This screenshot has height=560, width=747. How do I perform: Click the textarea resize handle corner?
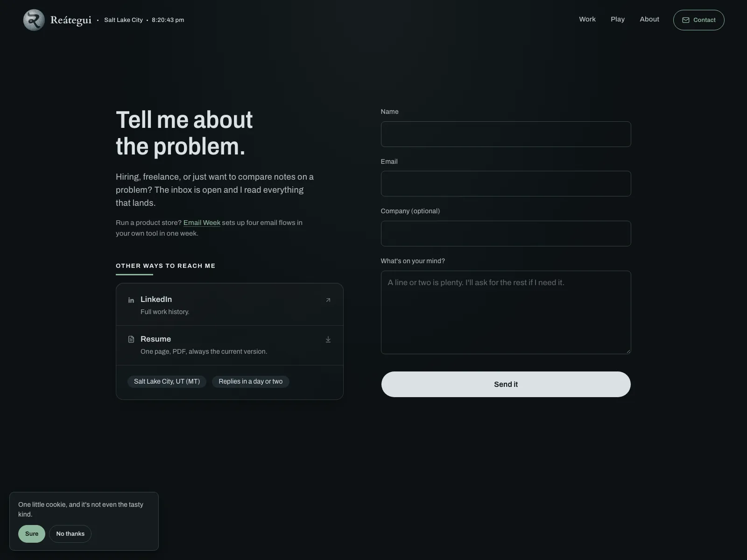(628, 351)
